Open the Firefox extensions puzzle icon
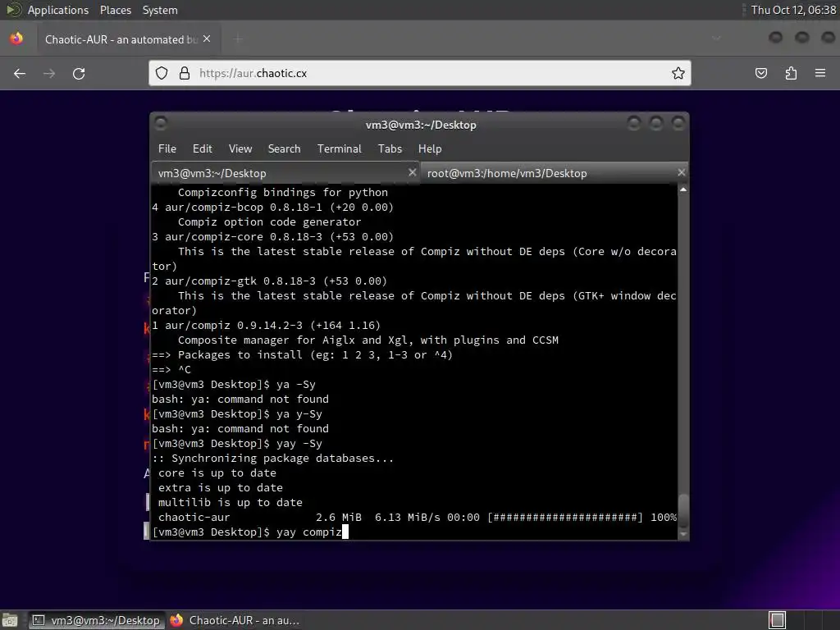The height and width of the screenshot is (630, 840). 791,73
